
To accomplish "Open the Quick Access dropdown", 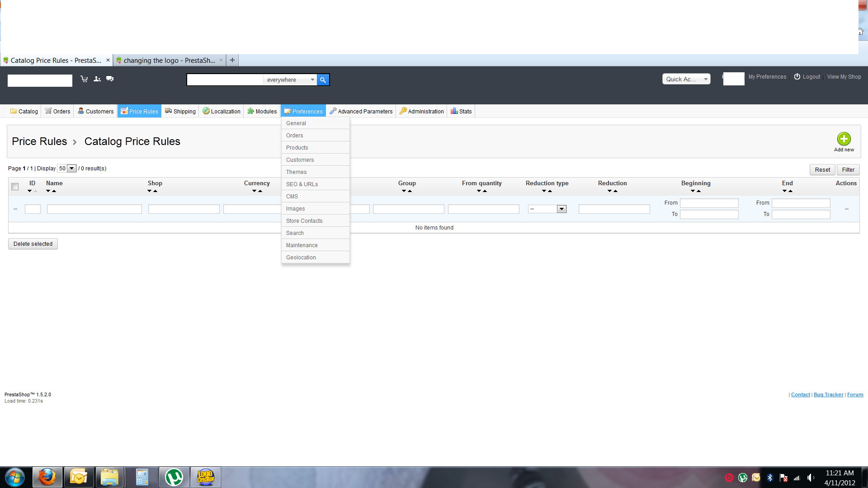I will tap(686, 79).
